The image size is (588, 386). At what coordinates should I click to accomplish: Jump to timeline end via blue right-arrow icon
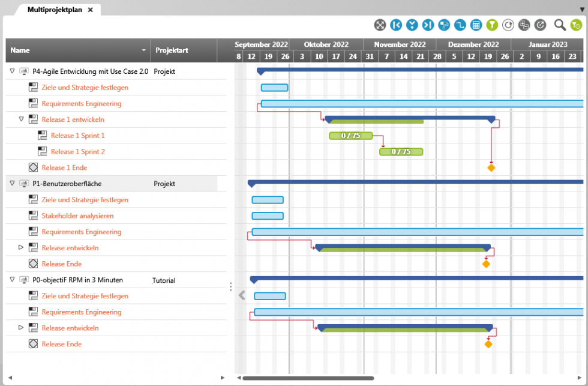click(427, 25)
